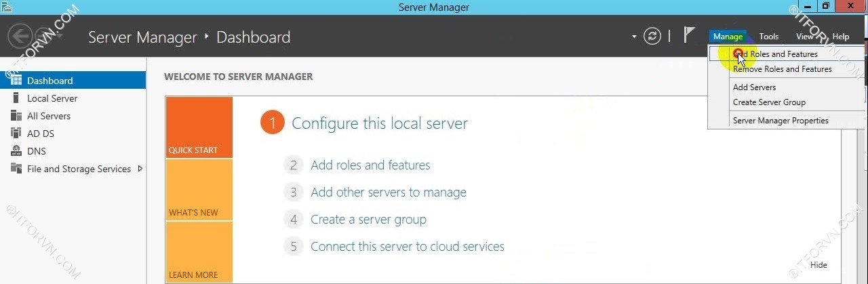Choose Server Manager Properties menu entry
The image size is (868, 284).
click(x=781, y=121)
